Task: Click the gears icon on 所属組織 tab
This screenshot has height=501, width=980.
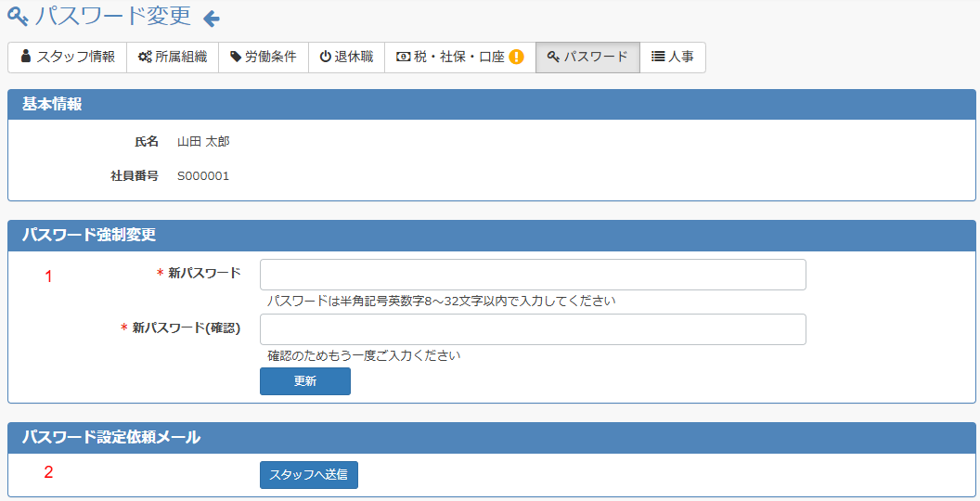Action: pyautogui.click(x=145, y=57)
